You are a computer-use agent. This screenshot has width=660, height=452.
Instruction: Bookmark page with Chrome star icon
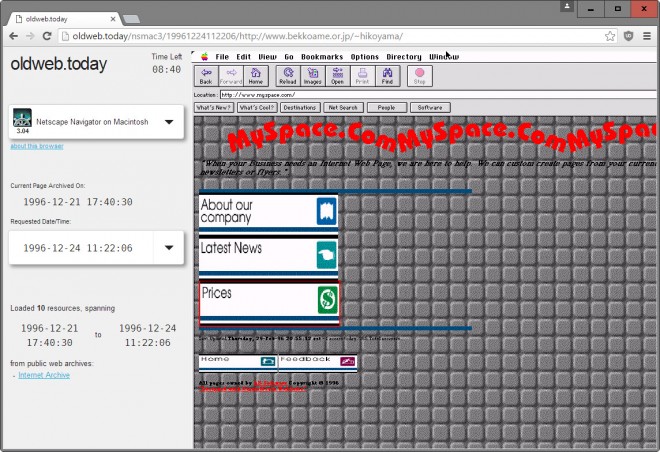(x=610, y=36)
